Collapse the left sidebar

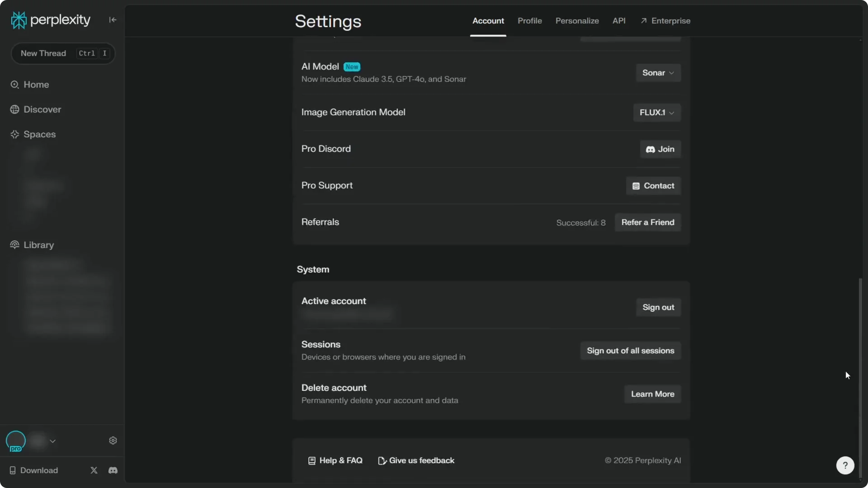click(113, 20)
